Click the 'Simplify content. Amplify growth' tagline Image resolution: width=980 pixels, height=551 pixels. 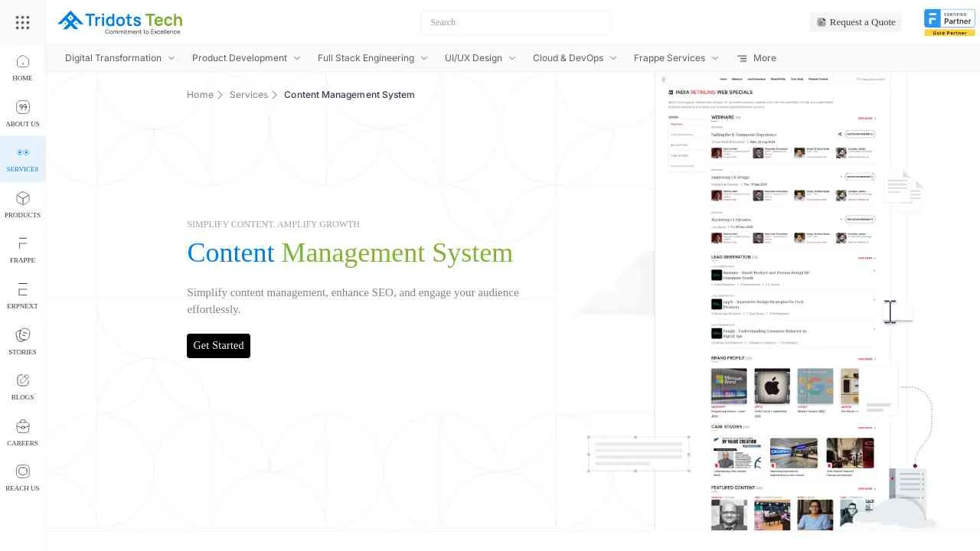[x=273, y=224]
